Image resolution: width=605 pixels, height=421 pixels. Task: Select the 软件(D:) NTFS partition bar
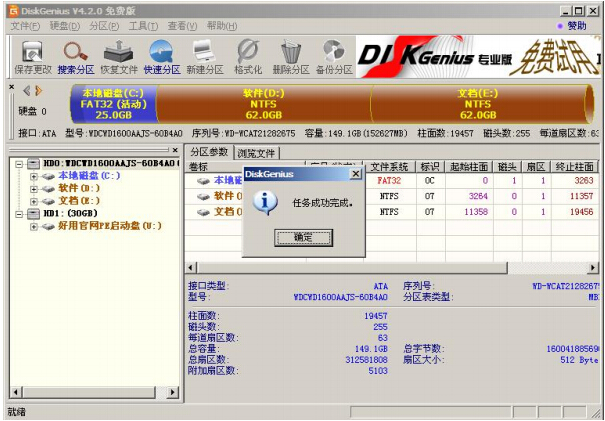point(264,104)
